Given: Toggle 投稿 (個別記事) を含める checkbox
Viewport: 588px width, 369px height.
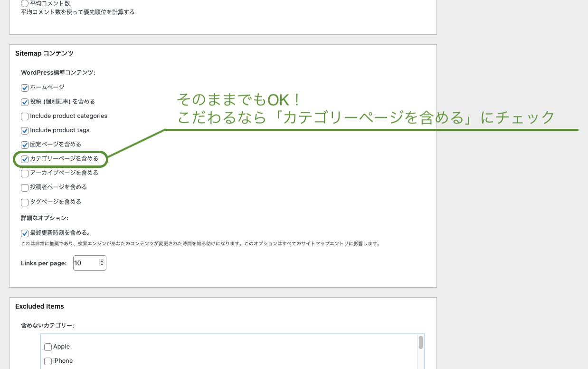Looking at the screenshot, I should coord(25,102).
